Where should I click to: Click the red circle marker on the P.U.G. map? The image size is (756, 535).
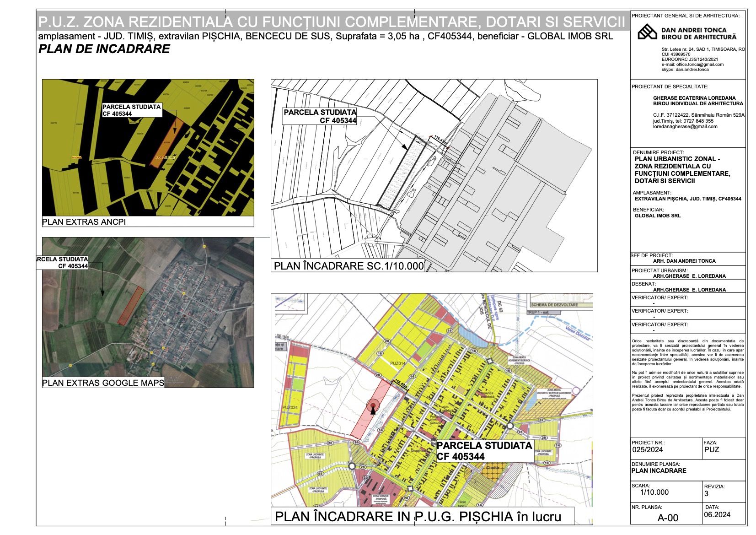(x=373, y=405)
